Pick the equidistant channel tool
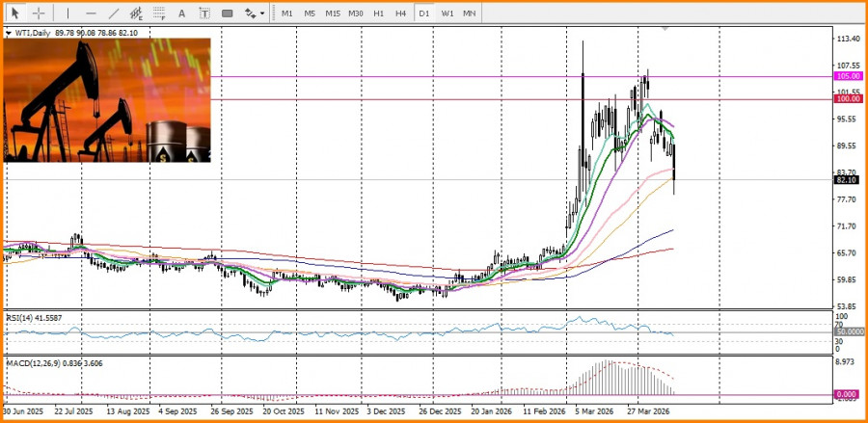This screenshot has width=868, height=423. (x=136, y=13)
